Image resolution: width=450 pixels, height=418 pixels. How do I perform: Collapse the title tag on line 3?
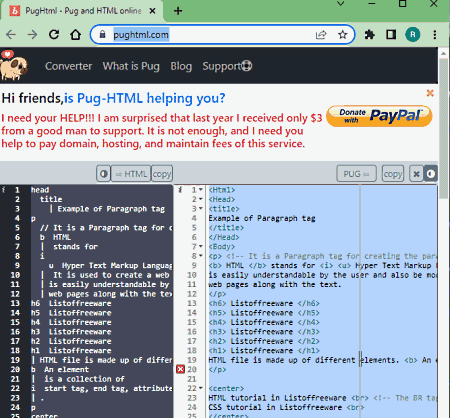(201, 209)
